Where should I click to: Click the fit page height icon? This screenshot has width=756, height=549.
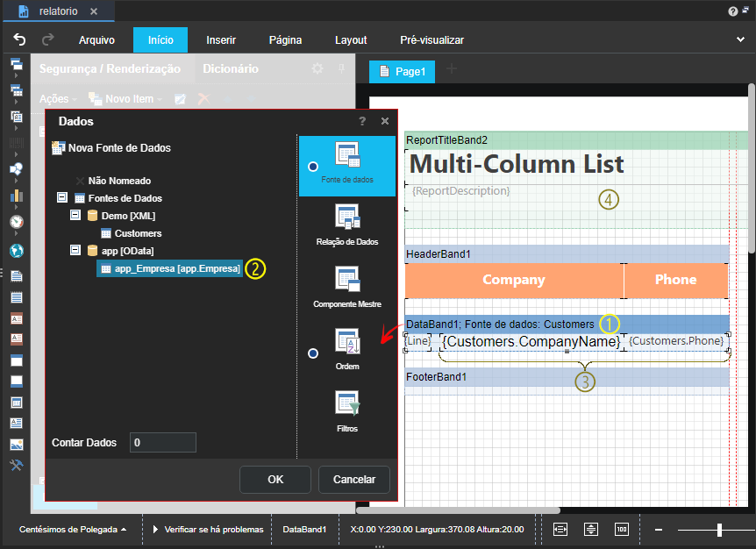click(x=591, y=529)
